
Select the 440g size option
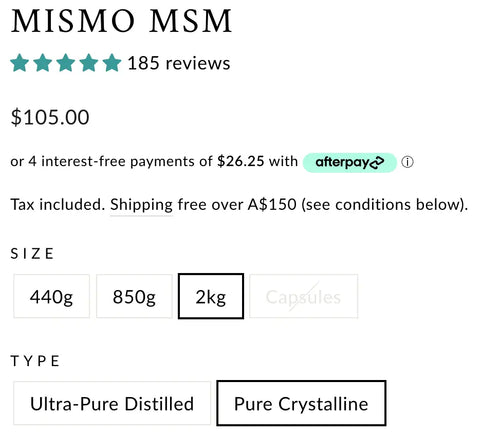point(52,296)
